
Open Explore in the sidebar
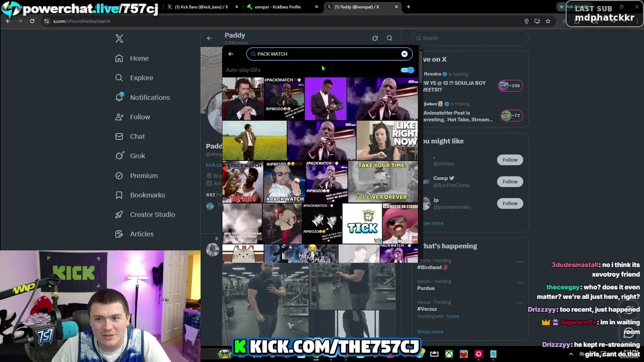tap(134, 78)
